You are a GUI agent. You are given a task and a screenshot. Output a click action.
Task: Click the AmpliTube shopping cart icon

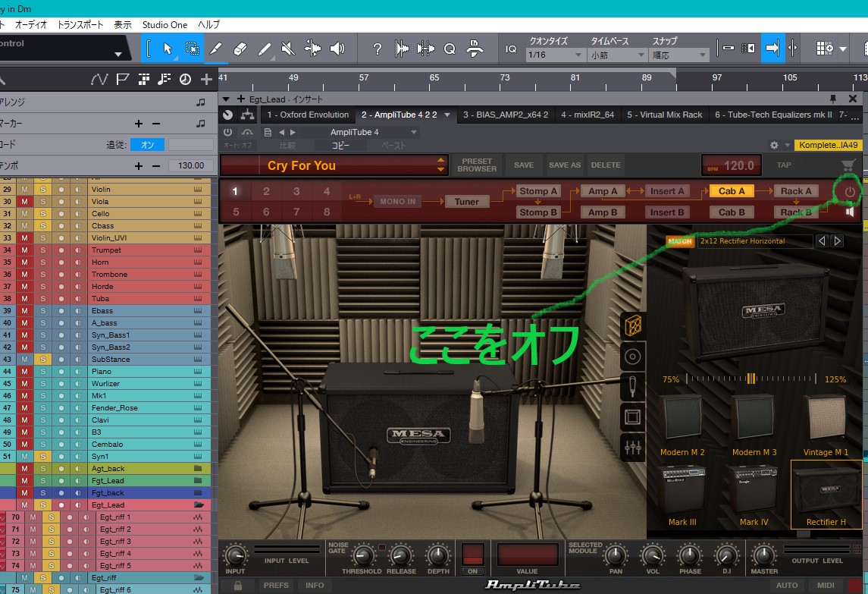pyautogui.click(x=848, y=165)
